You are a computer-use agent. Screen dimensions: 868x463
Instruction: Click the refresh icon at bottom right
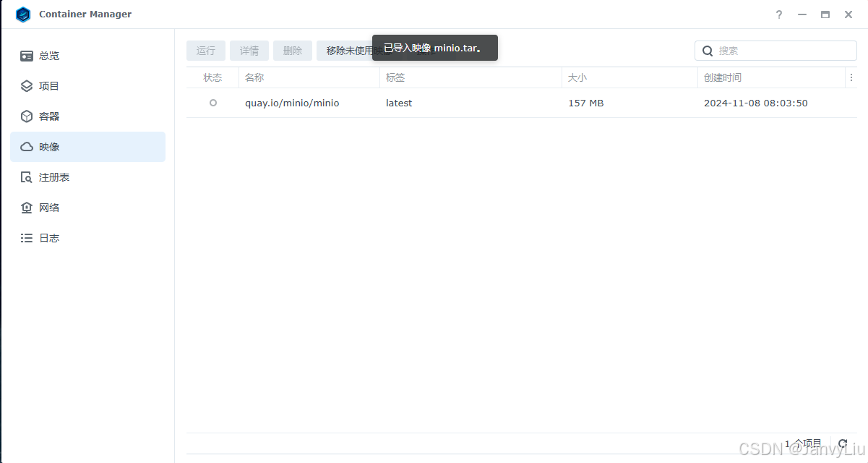coord(843,443)
